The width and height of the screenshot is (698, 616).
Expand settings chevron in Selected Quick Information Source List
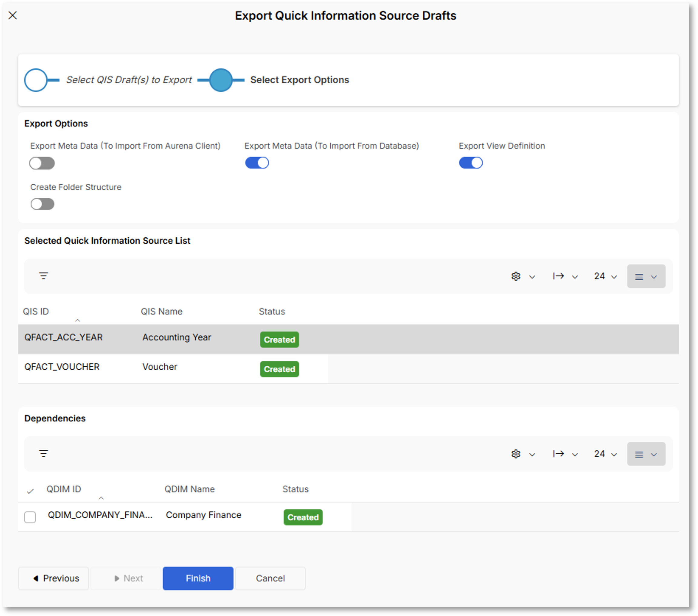[532, 277]
